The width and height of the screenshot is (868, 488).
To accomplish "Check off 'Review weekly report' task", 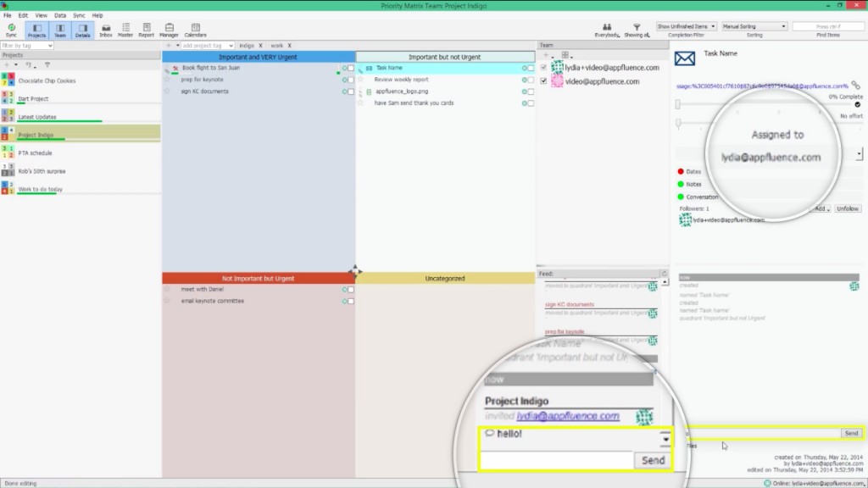I will pyautogui.click(x=531, y=80).
